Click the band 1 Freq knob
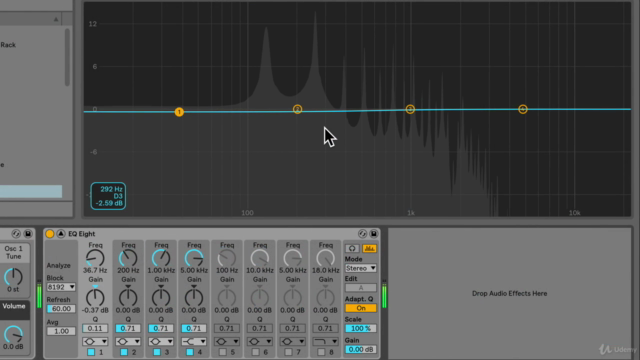Image resolution: width=640 pixels, height=360 pixels. coord(95,258)
